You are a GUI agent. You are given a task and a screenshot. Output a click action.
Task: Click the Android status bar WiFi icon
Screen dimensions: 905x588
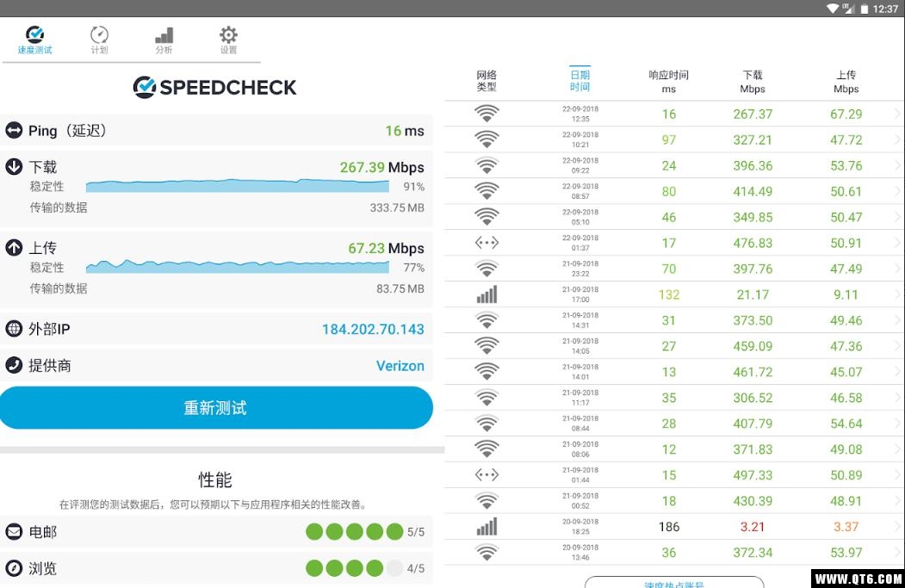(x=833, y=9)
